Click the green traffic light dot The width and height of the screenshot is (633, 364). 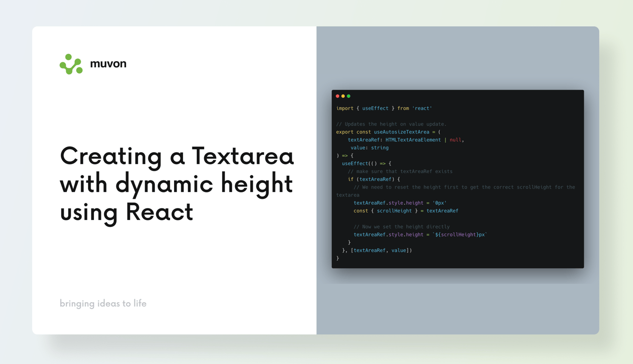coord(349,96)
